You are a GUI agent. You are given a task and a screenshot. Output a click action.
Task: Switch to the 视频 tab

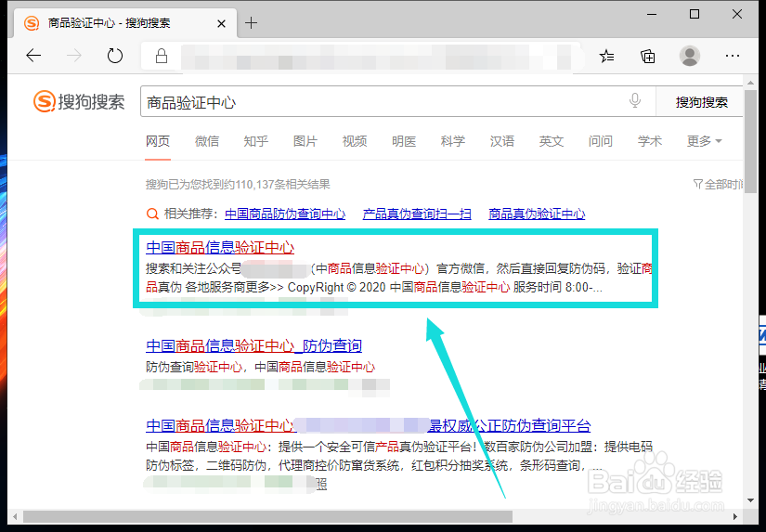click(x=355, y=141)
